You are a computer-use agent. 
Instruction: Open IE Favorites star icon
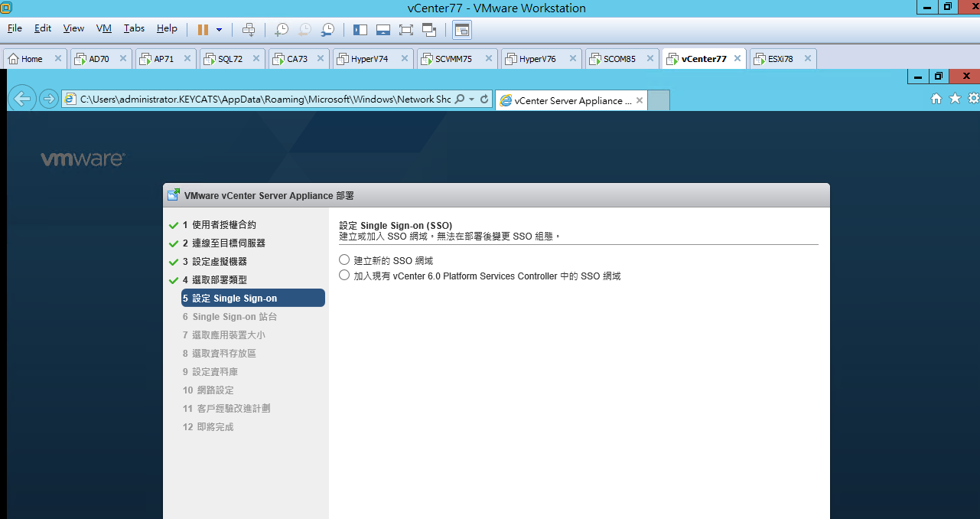click(x=955, y=98)
